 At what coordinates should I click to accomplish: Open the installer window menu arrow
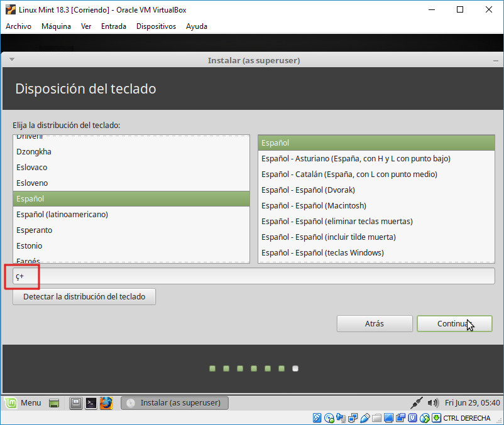click(12, 60)
